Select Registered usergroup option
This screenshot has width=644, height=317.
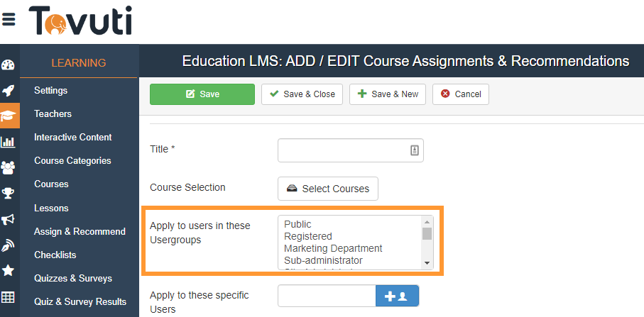308,236
